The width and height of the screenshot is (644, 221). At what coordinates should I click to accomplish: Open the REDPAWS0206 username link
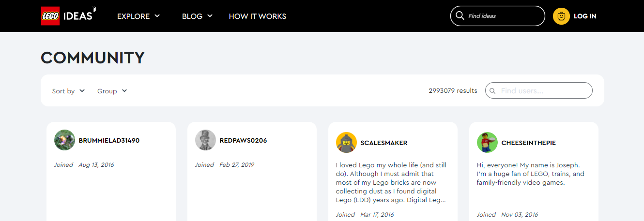[243, 140]
